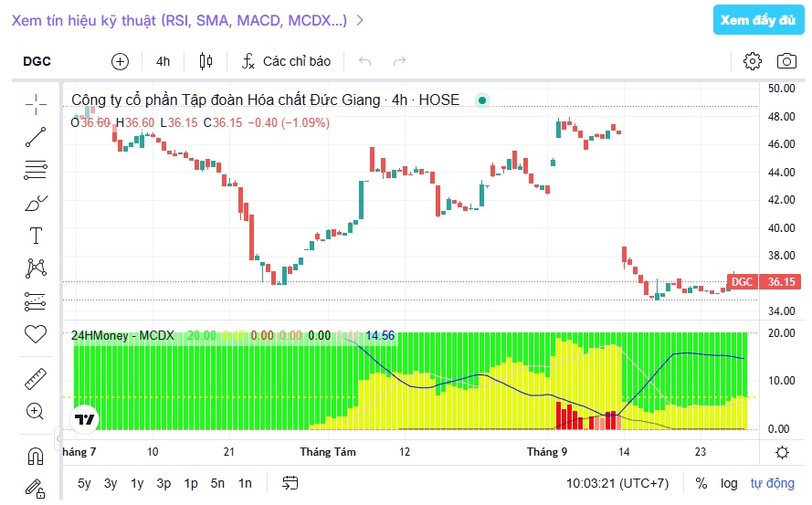Viewport: 812px width, 505px height.
Task: Click the heart favorites icon
Action: pos(36,334)
